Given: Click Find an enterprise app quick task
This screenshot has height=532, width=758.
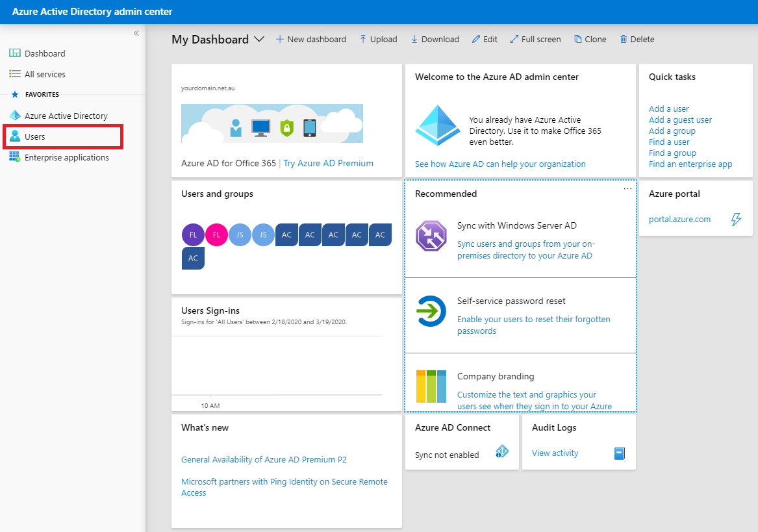Looking at the screenshot, I should 690,164.
